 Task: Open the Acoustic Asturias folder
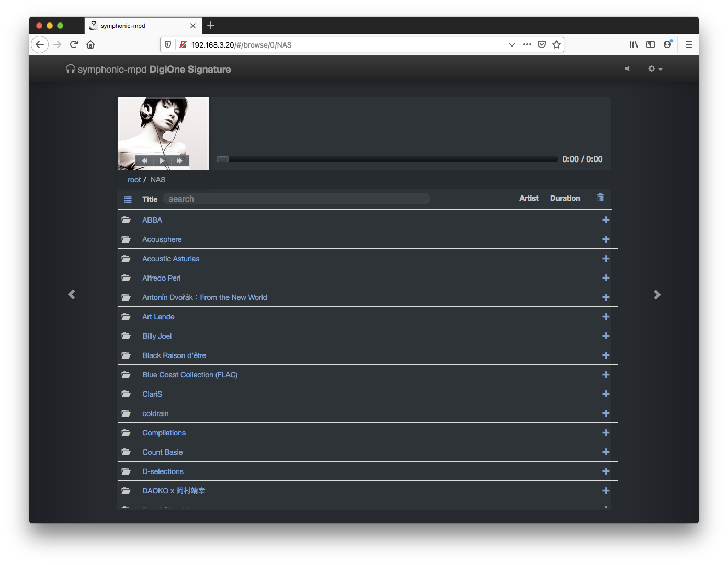(x=170, y=259)
